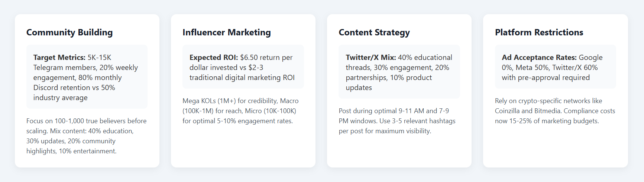This screenshot has height=182, width=644.
Task: Select the Influencer Marketing heading
Action: pos(227,32)
